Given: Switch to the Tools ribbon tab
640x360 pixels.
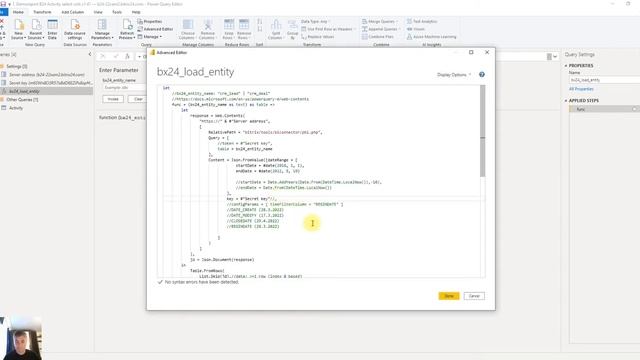Looking at the screenshot, I should [x=117, y=12].
